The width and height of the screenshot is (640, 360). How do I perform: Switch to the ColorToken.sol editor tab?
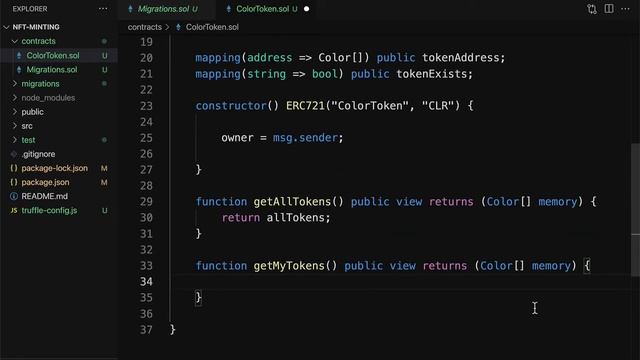262,9
